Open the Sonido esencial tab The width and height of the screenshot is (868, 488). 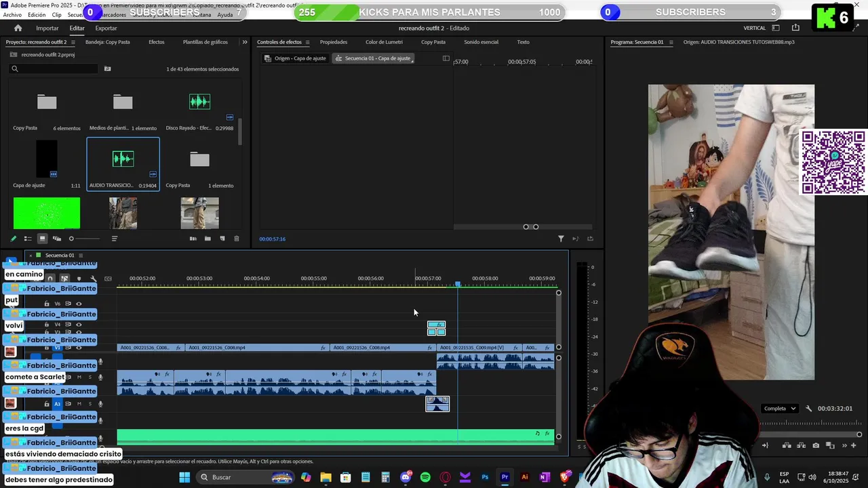481,42
